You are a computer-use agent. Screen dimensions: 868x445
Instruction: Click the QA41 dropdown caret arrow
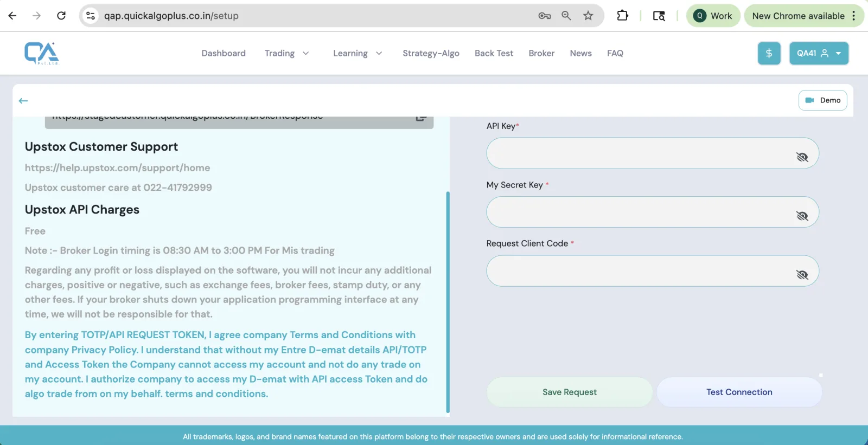(x=838, y=54)
